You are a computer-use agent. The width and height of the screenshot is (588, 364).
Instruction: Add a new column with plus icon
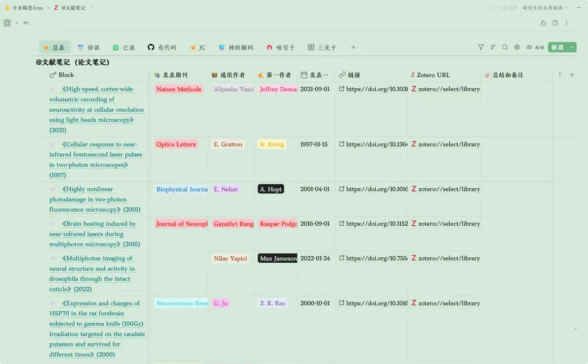point(572,75)
